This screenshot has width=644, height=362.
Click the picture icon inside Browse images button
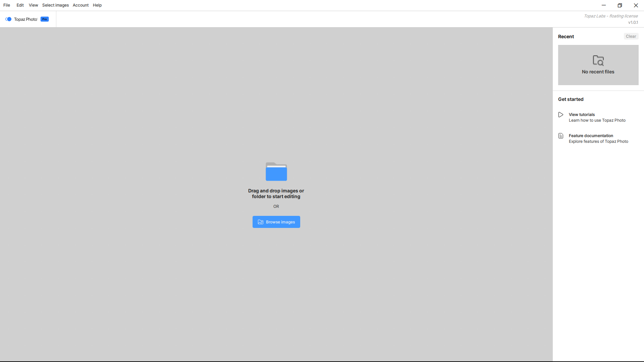[x=261, y=222]
